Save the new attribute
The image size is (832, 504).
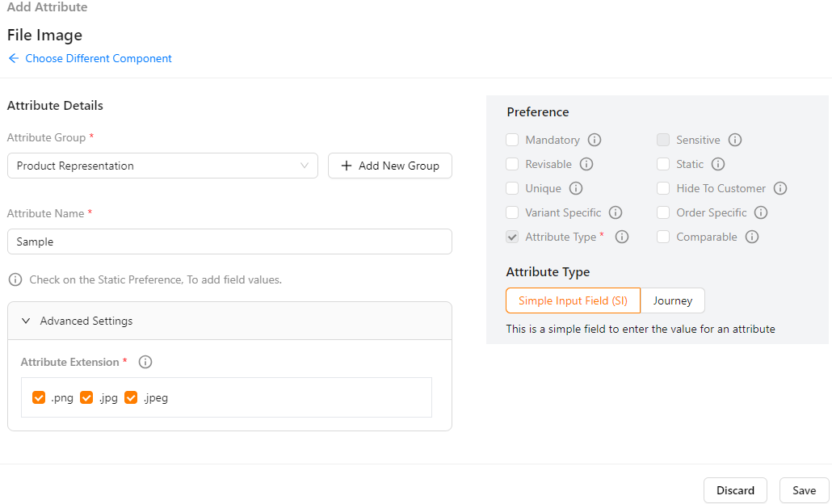coord(804,490)
